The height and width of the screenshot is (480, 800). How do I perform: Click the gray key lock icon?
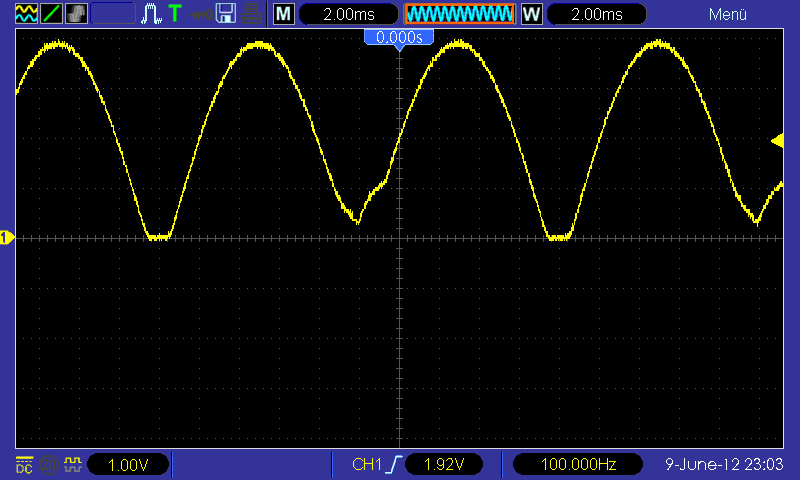202,15
